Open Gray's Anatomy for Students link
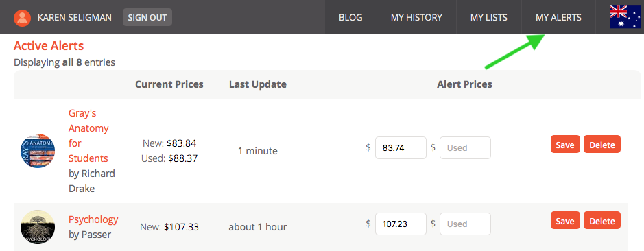This screenshot has width=644, height=251. (x=88, y=136)
